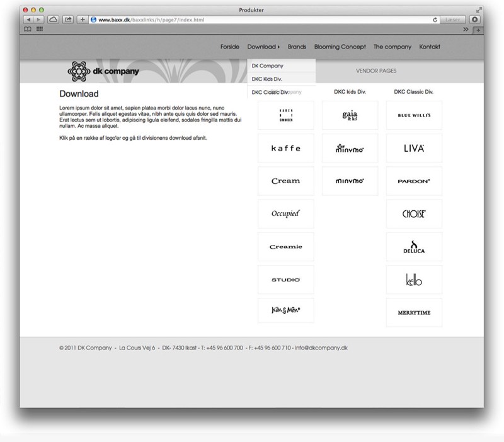Click the © 2011 DK Company footer text
Viewport: 504px width, 442px height.
tap(86, 348)
